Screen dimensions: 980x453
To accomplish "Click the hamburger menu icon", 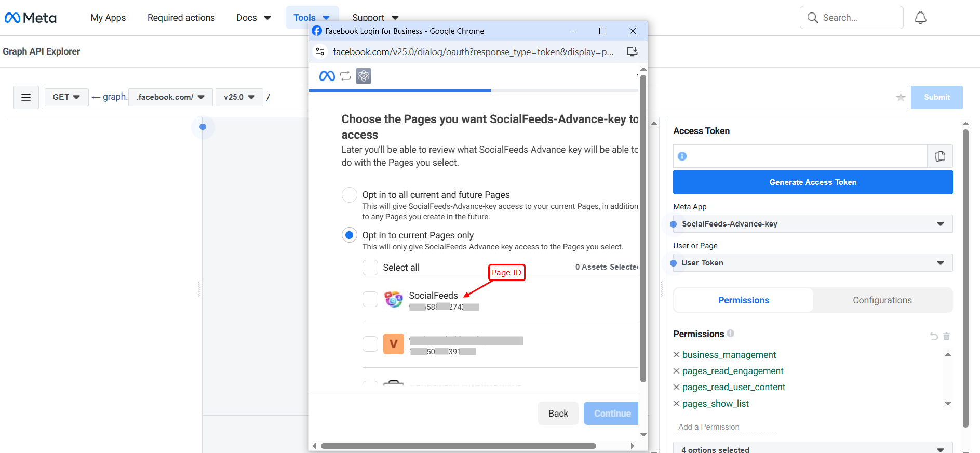I will coord(26,97).
